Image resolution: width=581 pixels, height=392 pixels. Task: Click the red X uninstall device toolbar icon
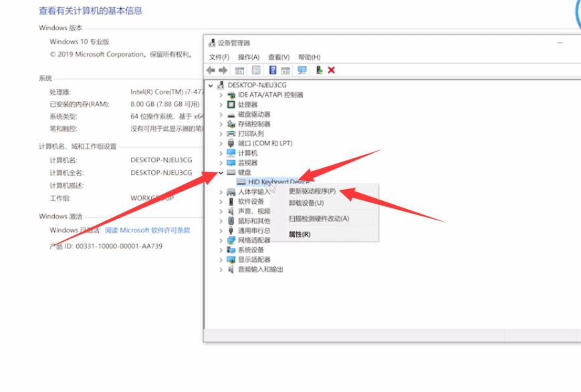[x=331, y=70]
